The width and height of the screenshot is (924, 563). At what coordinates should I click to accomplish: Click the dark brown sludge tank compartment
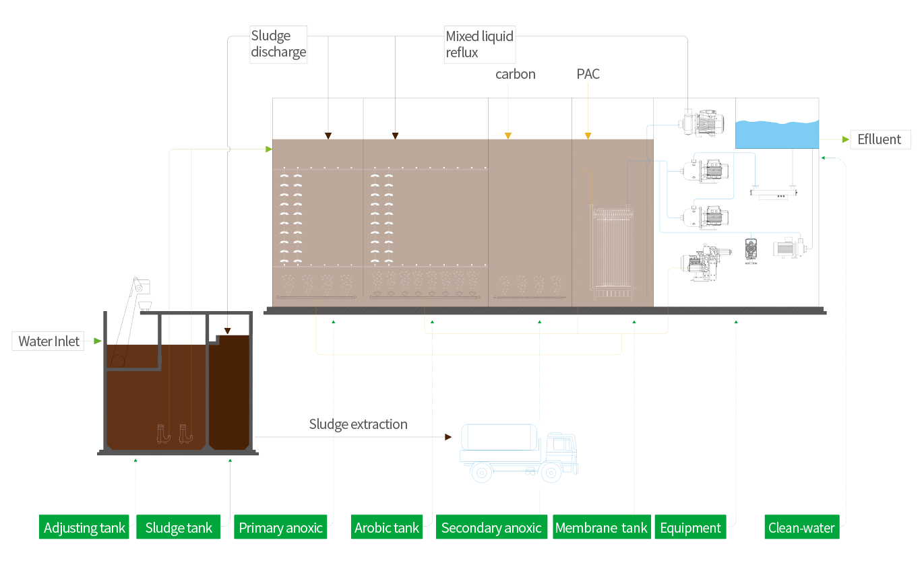point(228,393)
